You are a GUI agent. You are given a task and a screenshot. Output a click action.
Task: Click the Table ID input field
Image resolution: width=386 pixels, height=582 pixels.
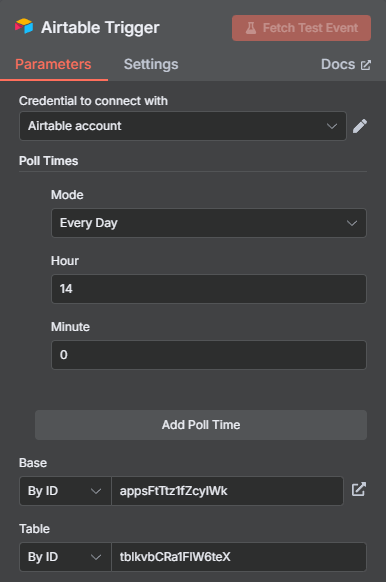(239, 557)
